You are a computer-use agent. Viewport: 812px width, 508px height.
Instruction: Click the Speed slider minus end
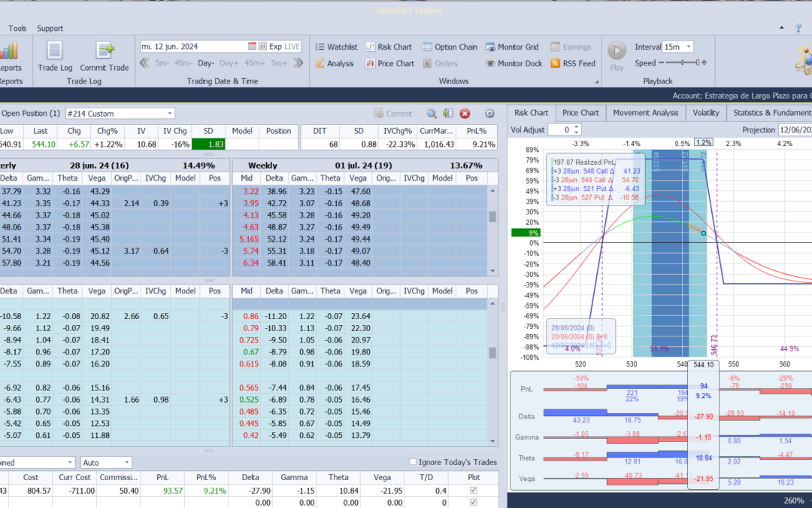click(x=661, y=62)
